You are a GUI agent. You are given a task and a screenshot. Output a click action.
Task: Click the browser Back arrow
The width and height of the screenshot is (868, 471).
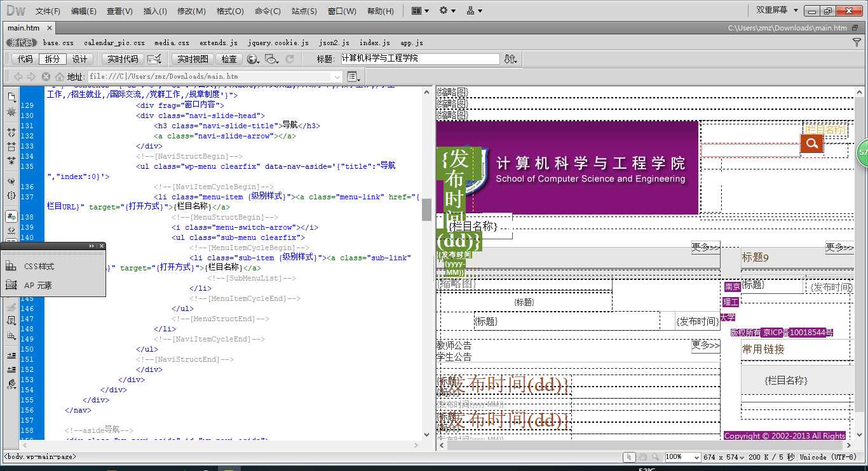pos(18,76)
